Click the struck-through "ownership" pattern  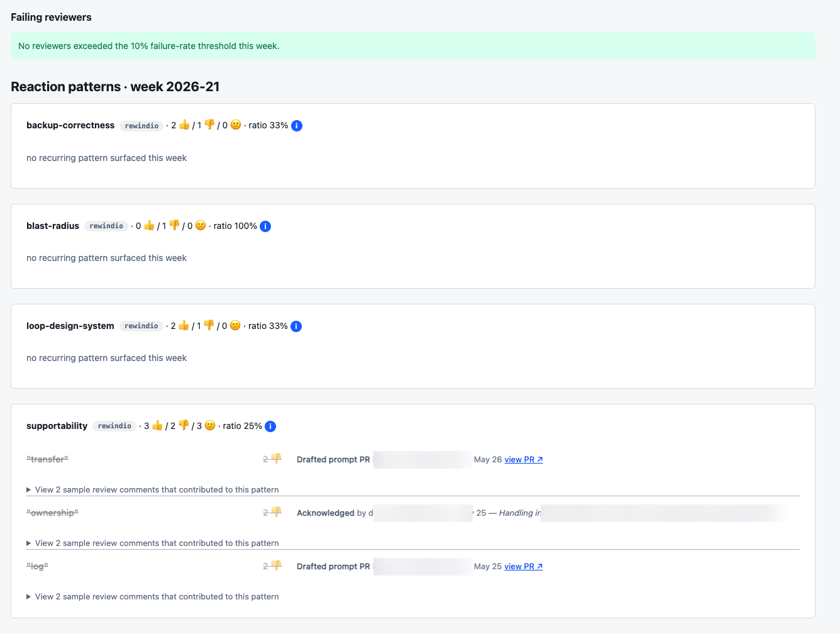click(x=52, y=513)
